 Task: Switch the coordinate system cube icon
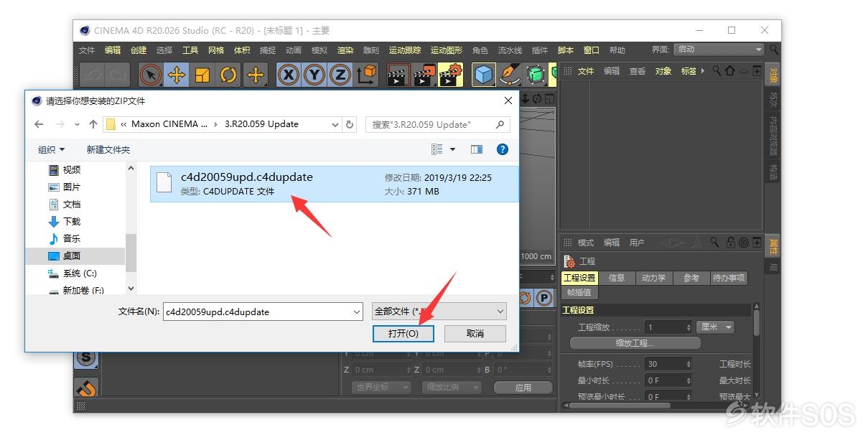[x=366, y=75]
